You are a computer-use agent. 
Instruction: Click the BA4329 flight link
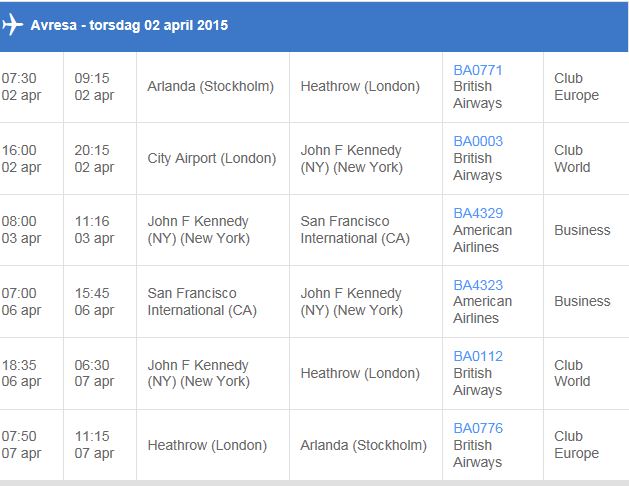[478, 213]
